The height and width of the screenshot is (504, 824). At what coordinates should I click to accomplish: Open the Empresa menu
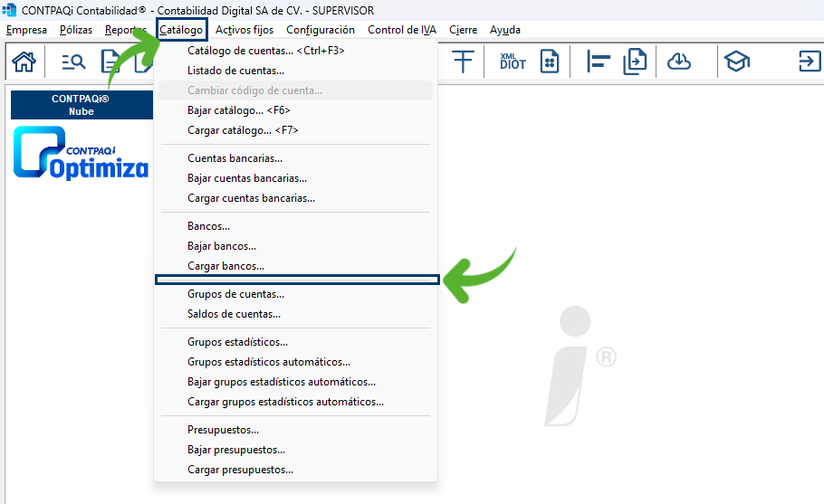(x=26, y=30)
